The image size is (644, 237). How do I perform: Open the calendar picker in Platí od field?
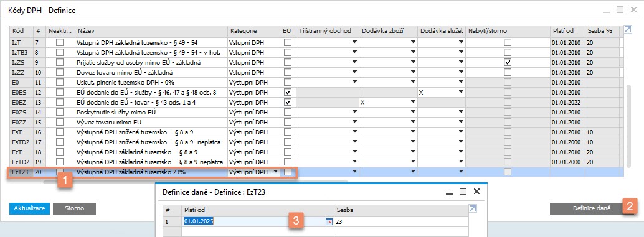(328, 222)
